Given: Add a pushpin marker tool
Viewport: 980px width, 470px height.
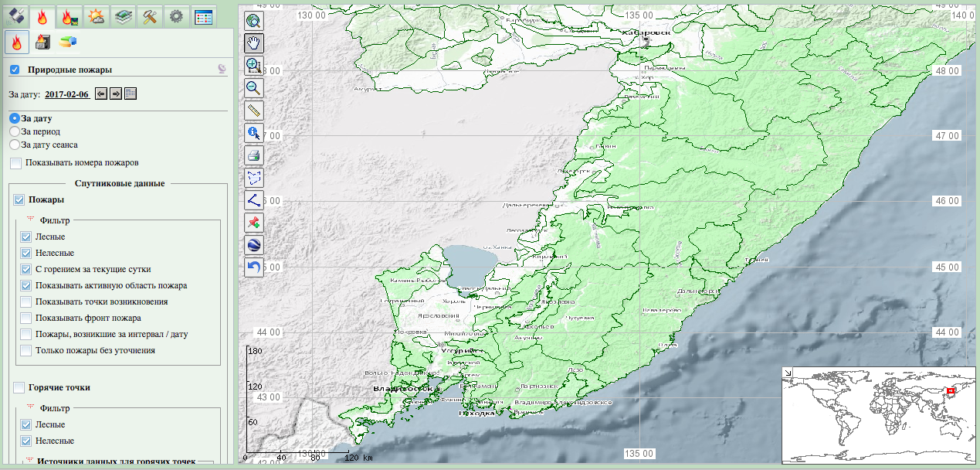Looking at the screenshot, I should click(x=254, y=223).
